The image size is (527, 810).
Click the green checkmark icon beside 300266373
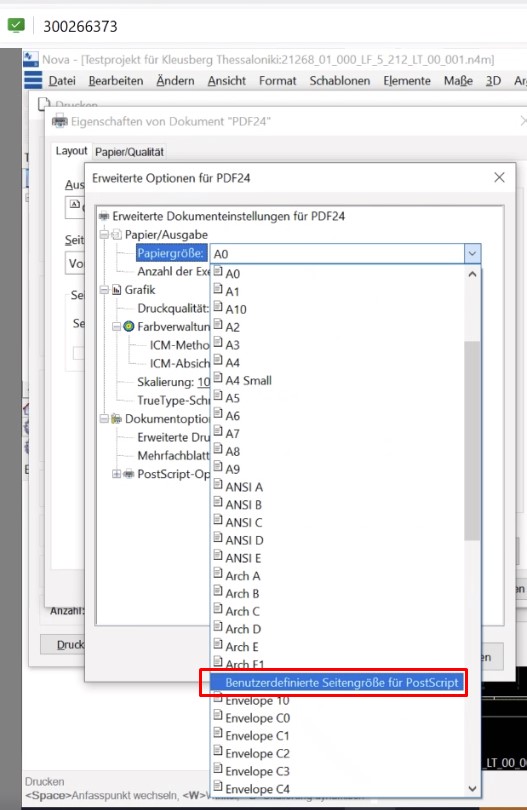click(16, 25)
